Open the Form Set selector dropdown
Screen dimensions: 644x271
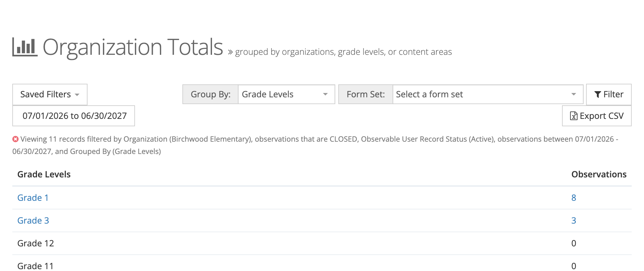click(x=488, y=94)
